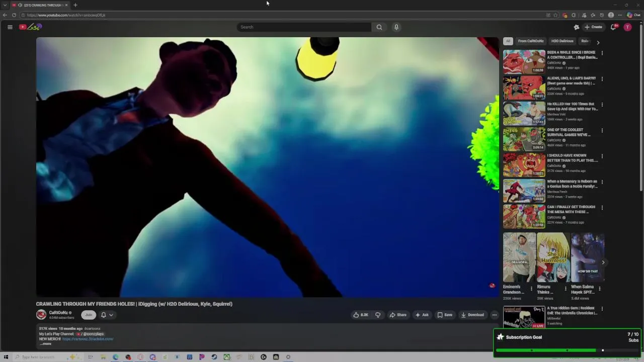
Task: Share this video
Action: [x=398, y=315]
